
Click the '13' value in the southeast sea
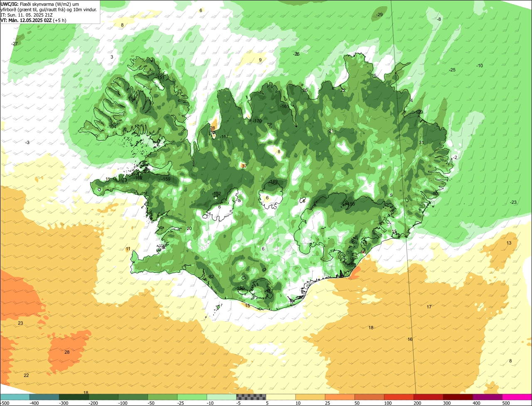point(509,243)
